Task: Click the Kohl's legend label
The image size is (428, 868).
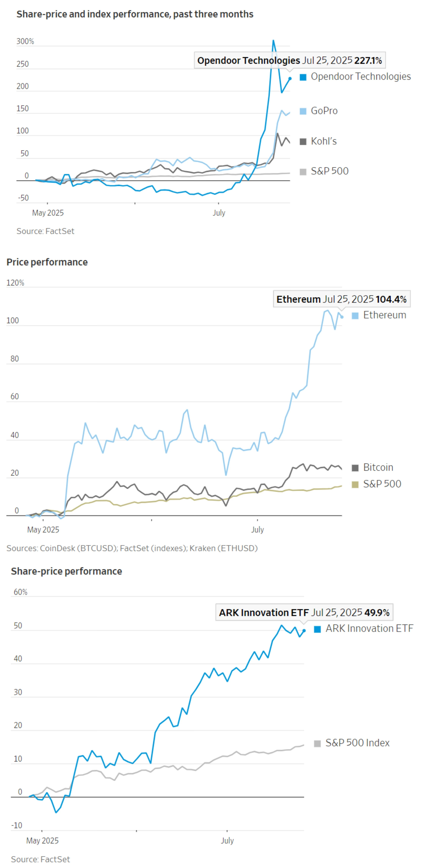Action: click(324, 141)
